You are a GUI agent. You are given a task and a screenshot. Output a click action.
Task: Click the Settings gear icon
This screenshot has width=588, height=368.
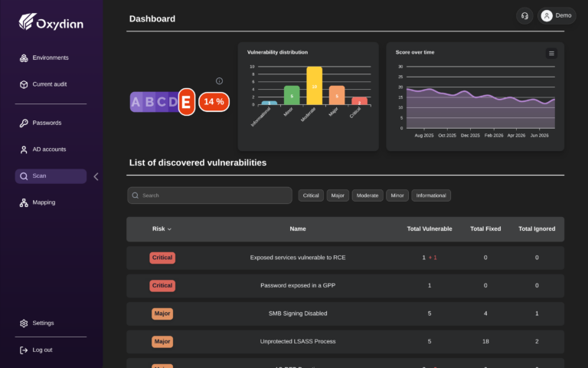[x=24, y=324]
